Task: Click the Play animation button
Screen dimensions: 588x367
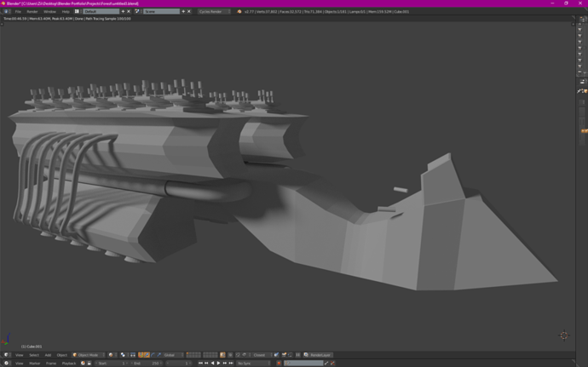Action: (x=218, y=364)
